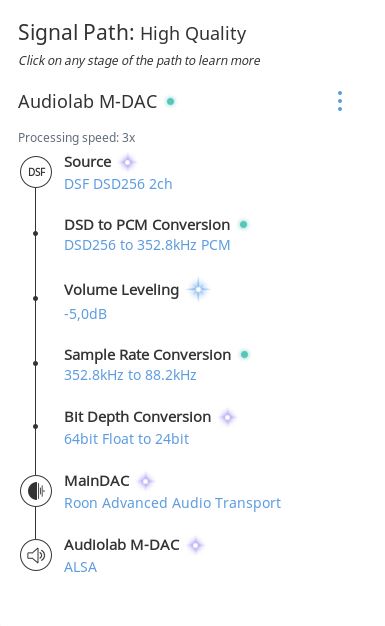Screen dimensions: 385x626
Task: Open 352.8kHz to 88.2kHz conversion details
Action: [130, 375]
